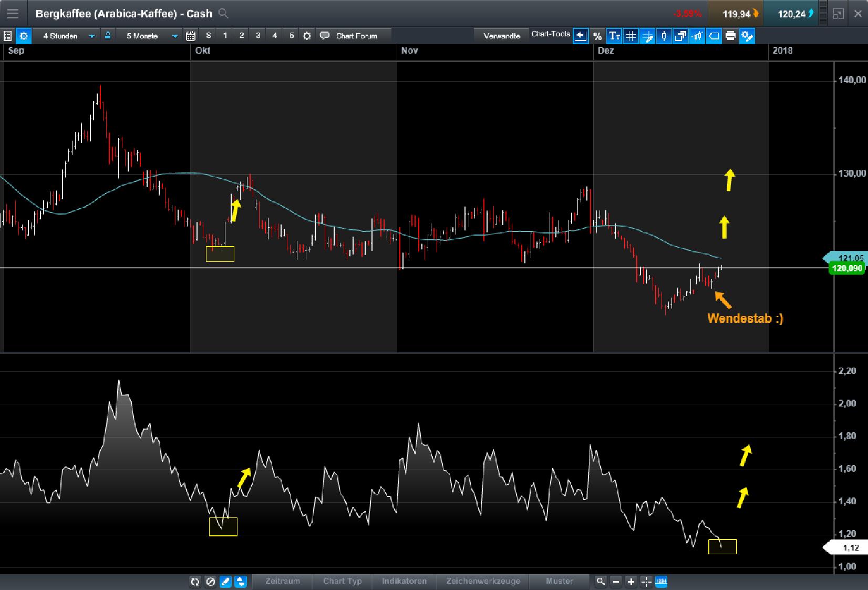Image resolution: width=868 pixels, height=590 pixels.
Task: Click the clear drawings circle-slash icon
Action: [x=210, y=582]
